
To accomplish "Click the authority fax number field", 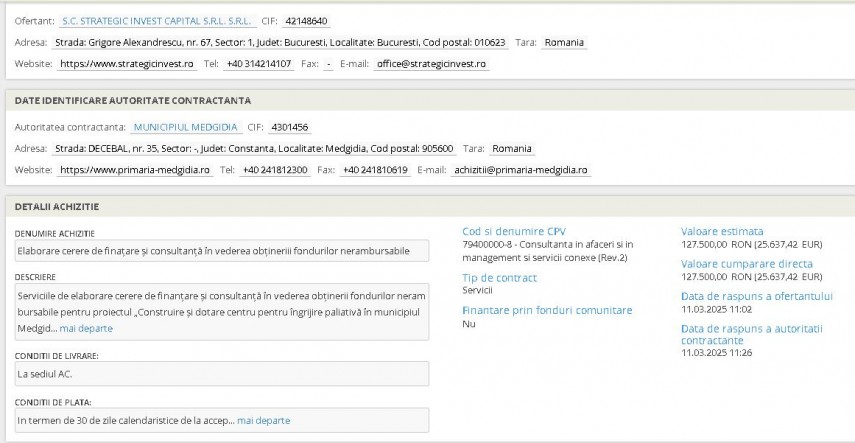I will [375, 170].
